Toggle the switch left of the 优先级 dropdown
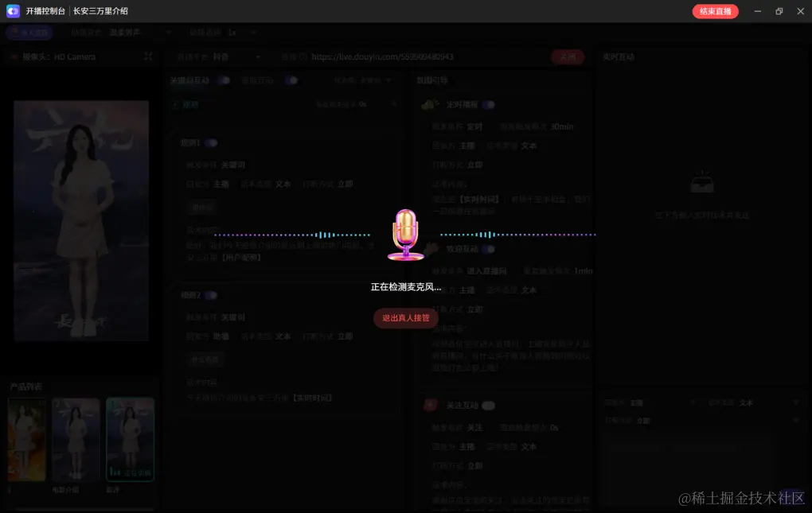Image resolution: width=812 pixels, height=513 pixels. tap(291, 80)
